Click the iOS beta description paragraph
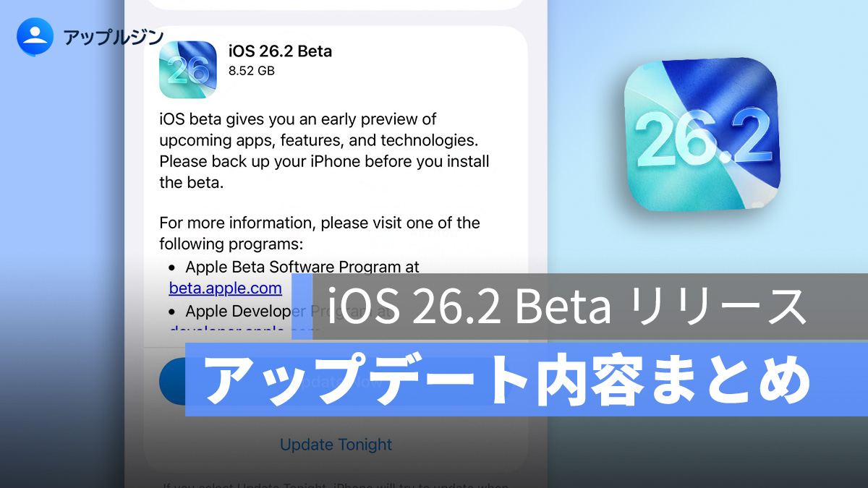The width and height of the screenshot is (868, 488). [x=325, y=150]
